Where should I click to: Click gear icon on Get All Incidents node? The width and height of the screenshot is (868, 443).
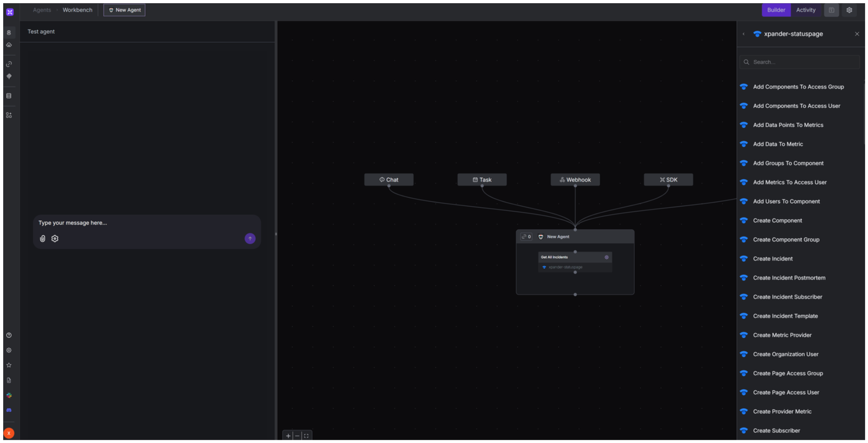606,257
